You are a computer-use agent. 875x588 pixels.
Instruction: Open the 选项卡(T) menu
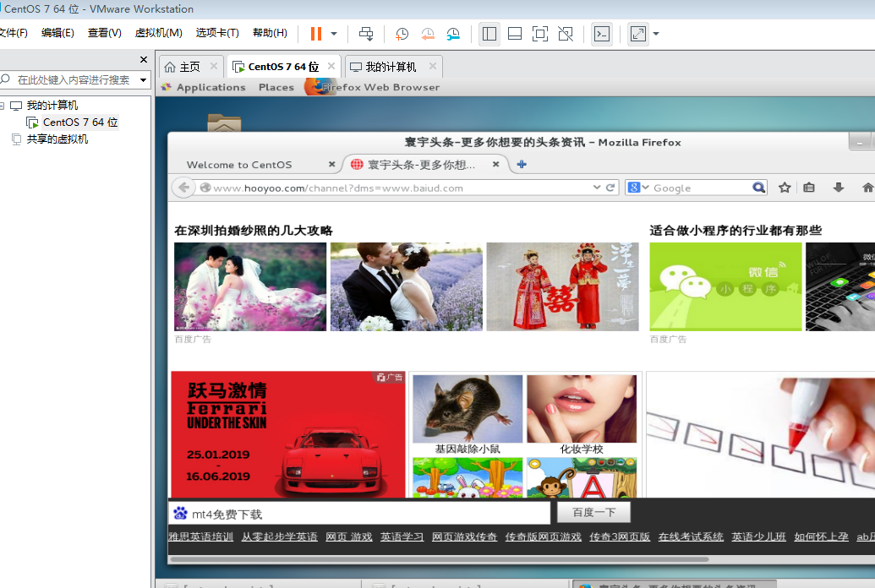click(x=217, y=32)
